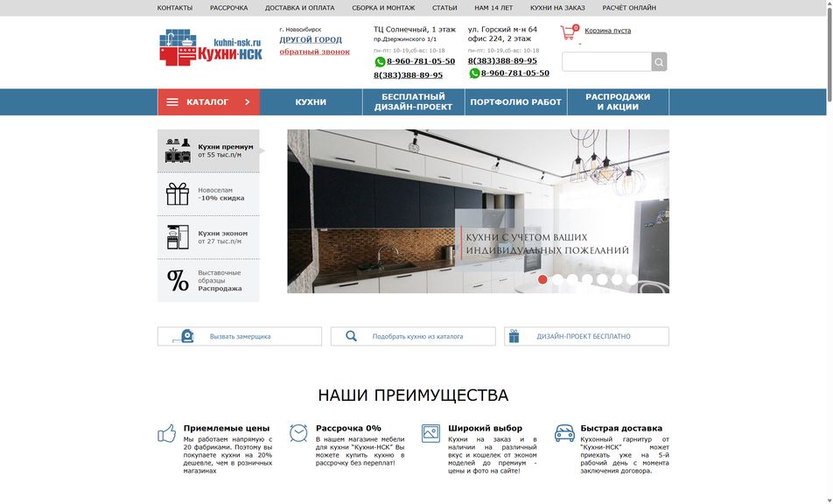The height and width of the screenshot is (504, 833).
Task: Click Корзина пуста link
Action: click(608, 31)
